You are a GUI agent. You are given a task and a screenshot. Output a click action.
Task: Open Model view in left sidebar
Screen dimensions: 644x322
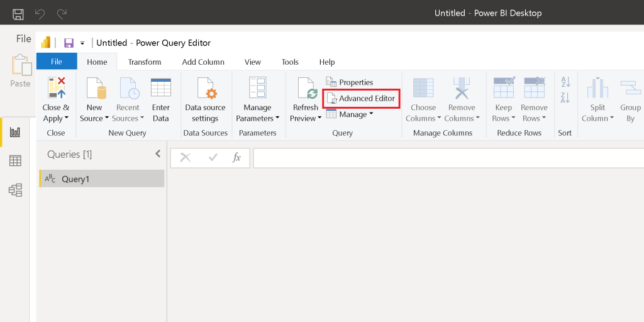(x=15, y=190)
